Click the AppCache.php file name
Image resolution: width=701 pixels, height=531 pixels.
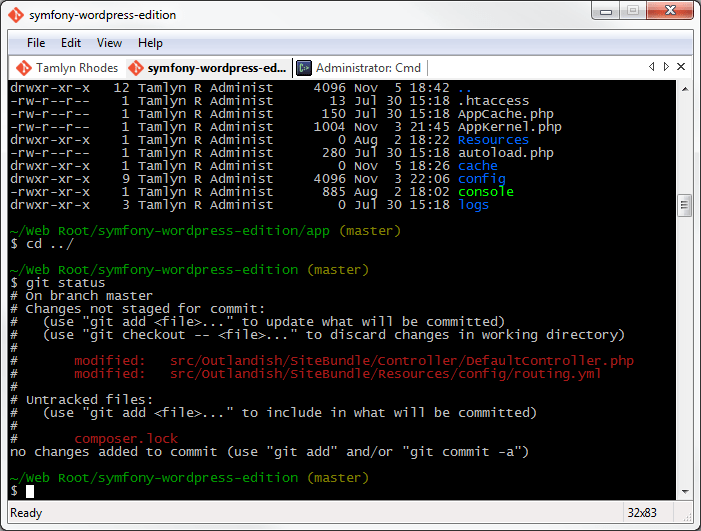click(505, 114)
